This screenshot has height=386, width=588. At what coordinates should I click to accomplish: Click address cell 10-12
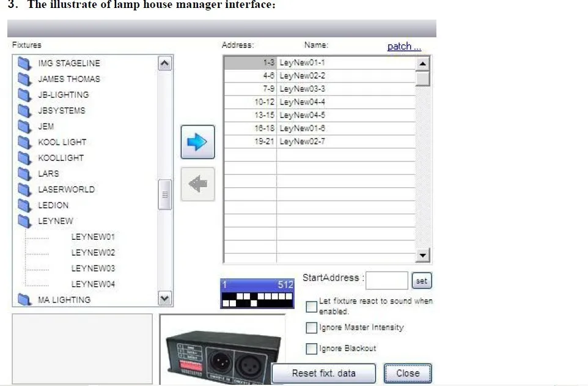pos(251,102)
